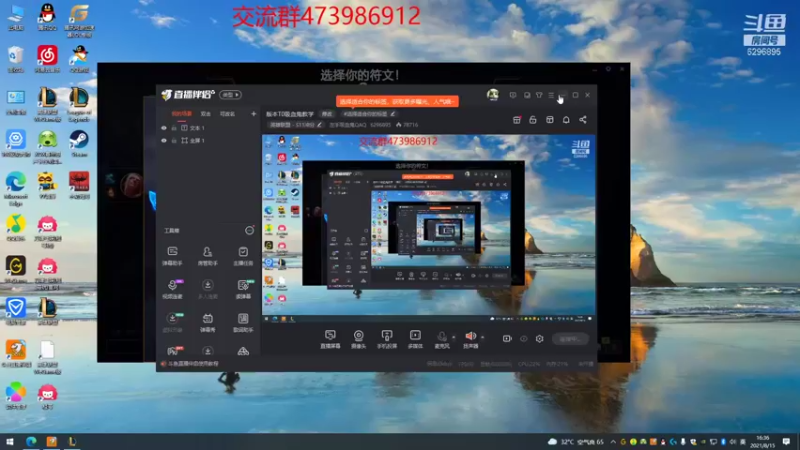Click the live preview canvas
Screen dimensions: 800x450
pos(428,229)
